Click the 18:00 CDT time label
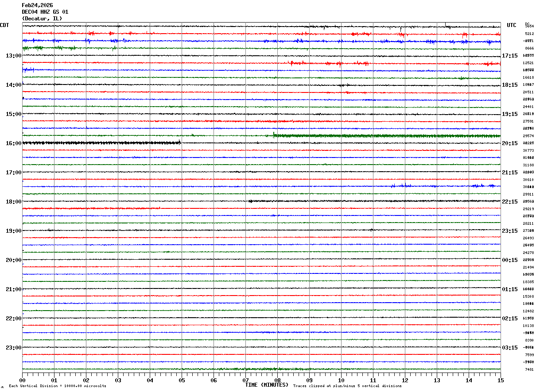 tap(13, 202)
